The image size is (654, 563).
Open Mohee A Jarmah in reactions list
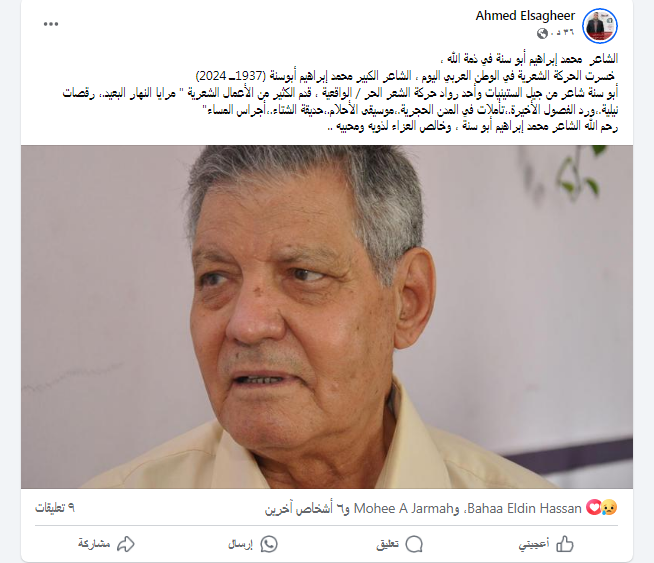(x=403, y=508)
